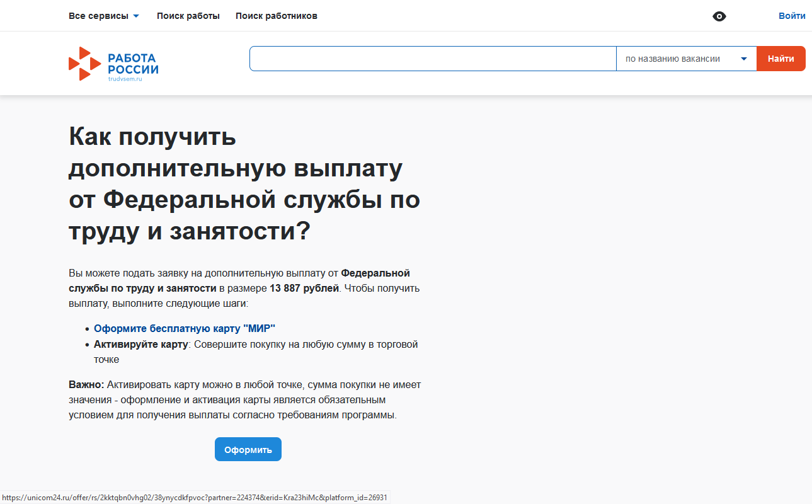Image resolution: width=812 pixels, height=504 pixels.
Task: Click the orange arrows logo icon
Action: pyautogui.click(x=84, y=64)
